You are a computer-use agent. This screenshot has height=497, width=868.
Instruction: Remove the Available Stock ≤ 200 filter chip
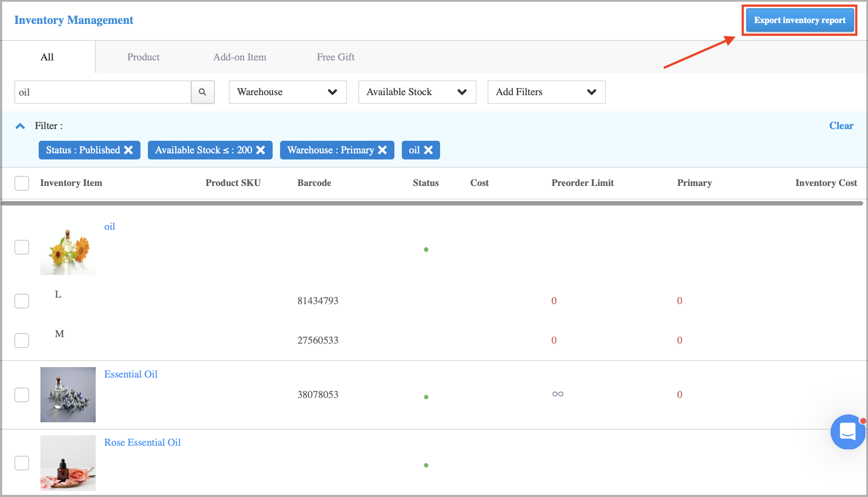260,150
